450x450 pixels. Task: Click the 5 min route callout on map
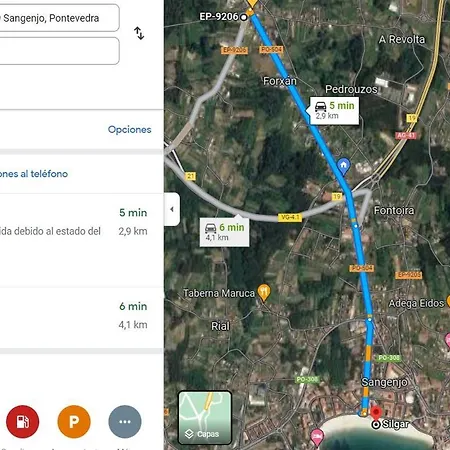(334, 111)
